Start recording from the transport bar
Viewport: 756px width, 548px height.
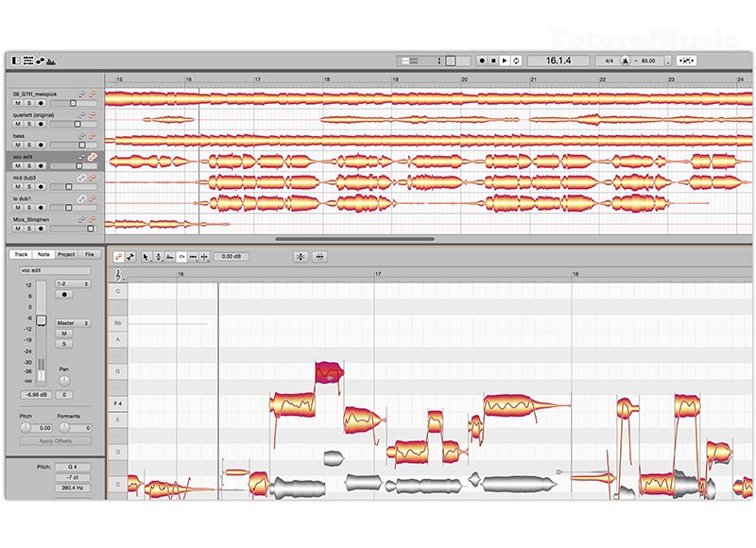click(482, 60)
